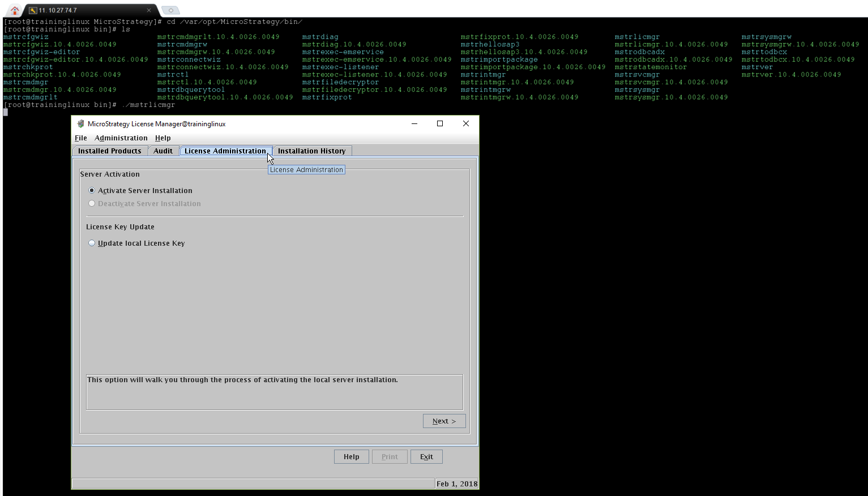
Task: Open the Help menu in License Manager
Action: click(163, 138)
